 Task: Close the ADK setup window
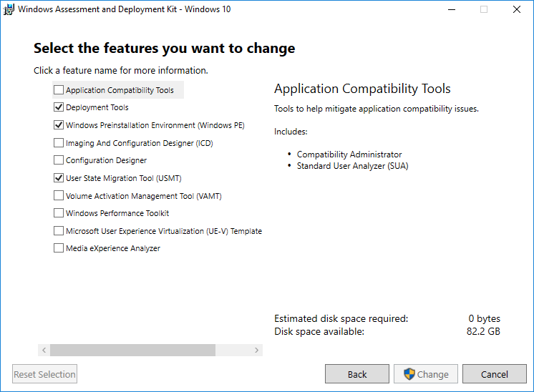click(517, 9)
